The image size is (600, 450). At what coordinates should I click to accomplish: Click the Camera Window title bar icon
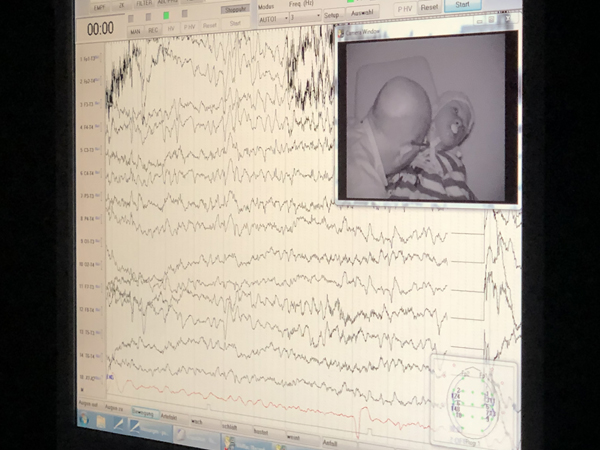341,34
